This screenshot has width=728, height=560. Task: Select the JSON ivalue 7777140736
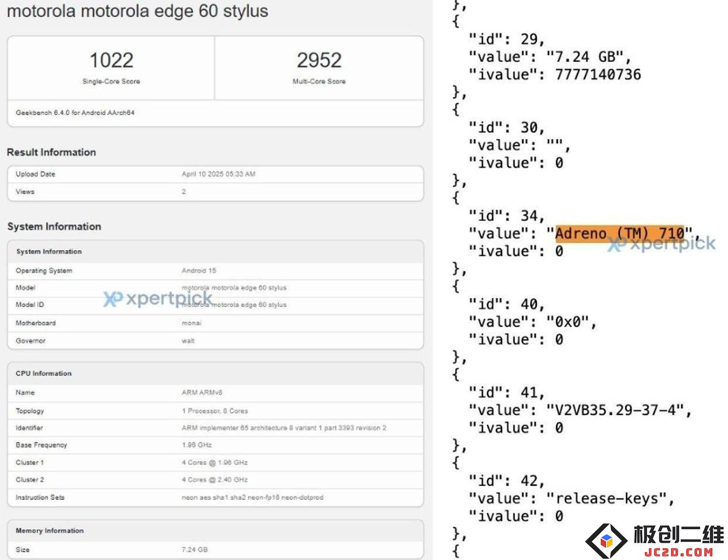coord(598,74)
